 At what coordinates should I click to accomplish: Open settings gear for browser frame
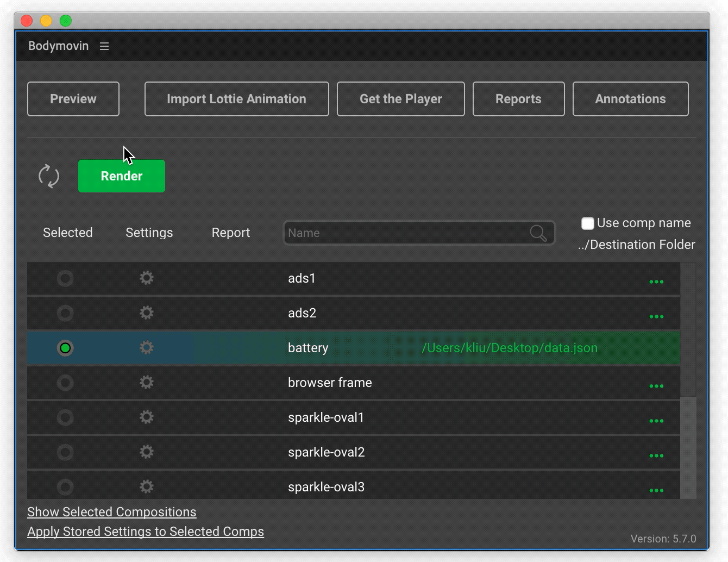tap(147, 383)
